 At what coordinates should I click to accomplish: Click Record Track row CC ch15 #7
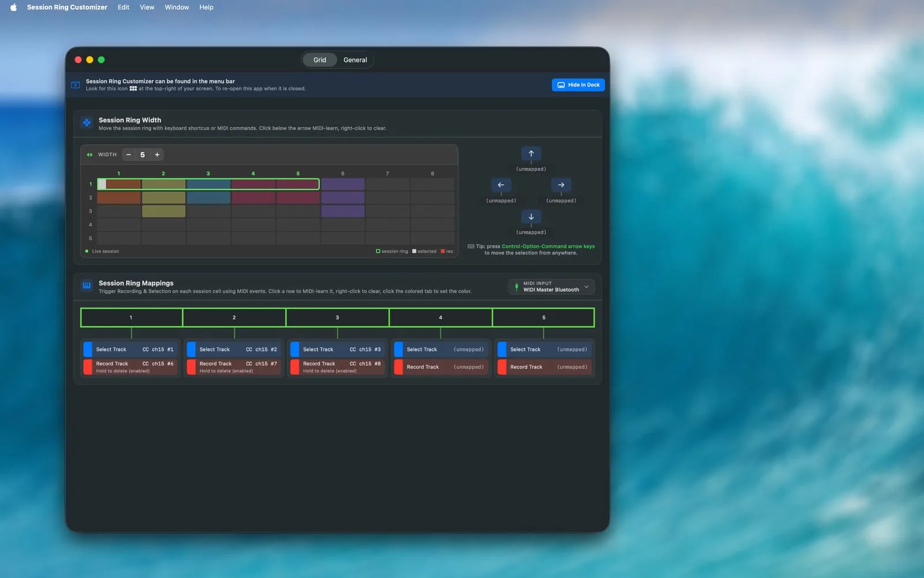click(234, 367)
